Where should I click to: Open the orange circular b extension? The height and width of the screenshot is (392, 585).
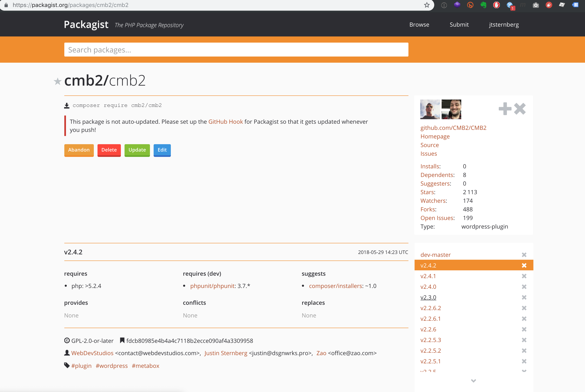pos(470,5)
